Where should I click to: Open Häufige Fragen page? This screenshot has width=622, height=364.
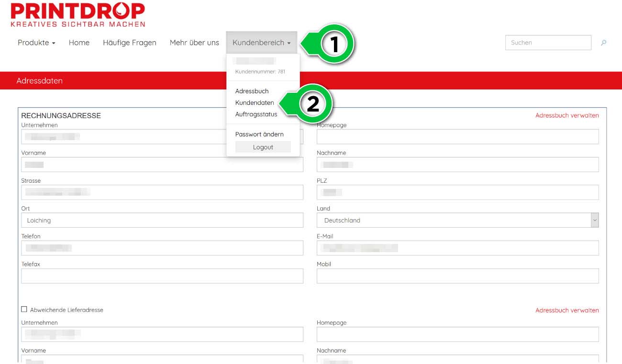point(129,43)
